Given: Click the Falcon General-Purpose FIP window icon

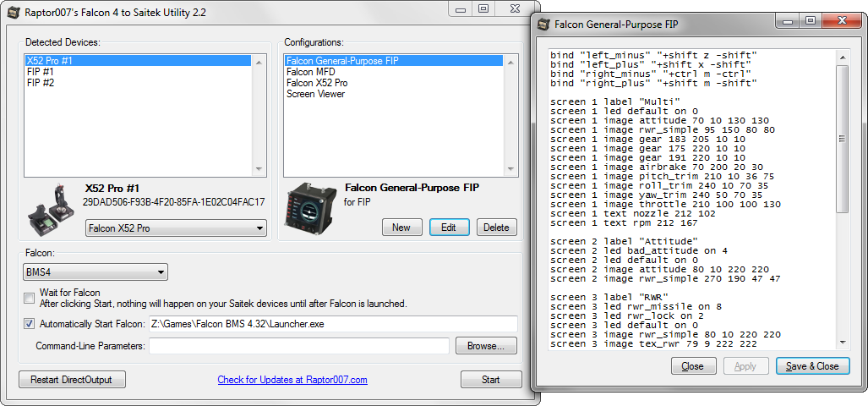Looking at the screenshot, I should [x=544, y=24].
